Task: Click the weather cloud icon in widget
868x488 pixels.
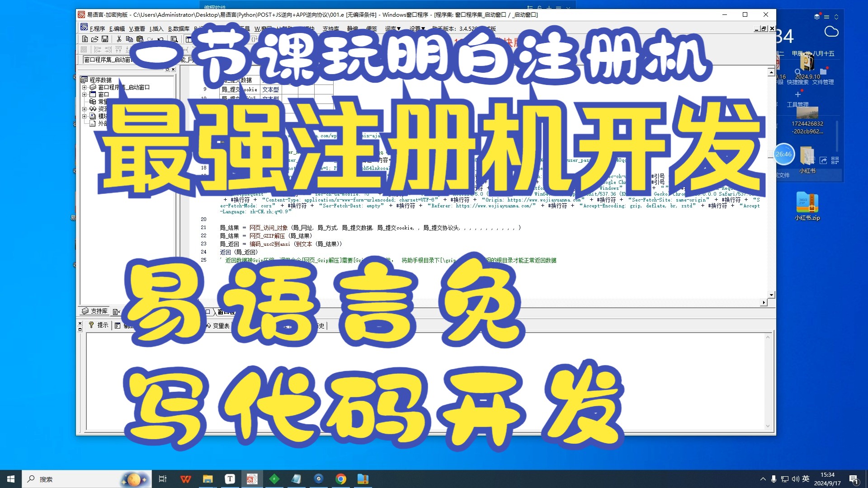Action: pyautogui.click(x=831, y=32)
